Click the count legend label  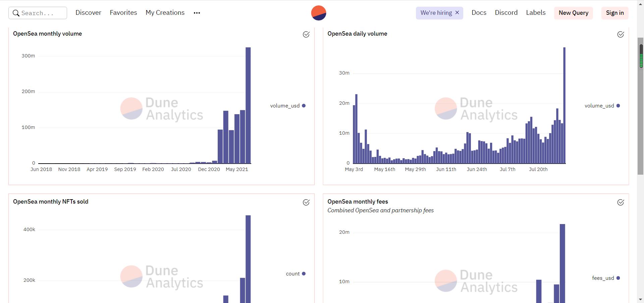click(x=292, y=274)
